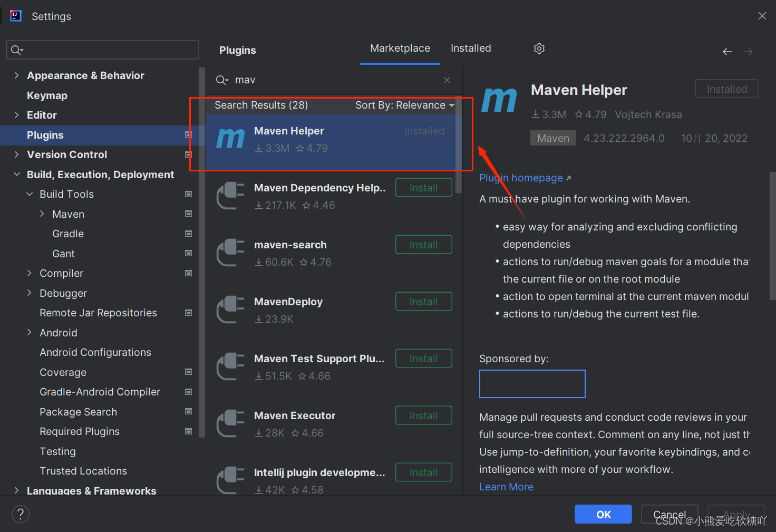This screenshot has height=532, width=776.
Task: Expand the Maven node arrow
Action: (42, 214)
